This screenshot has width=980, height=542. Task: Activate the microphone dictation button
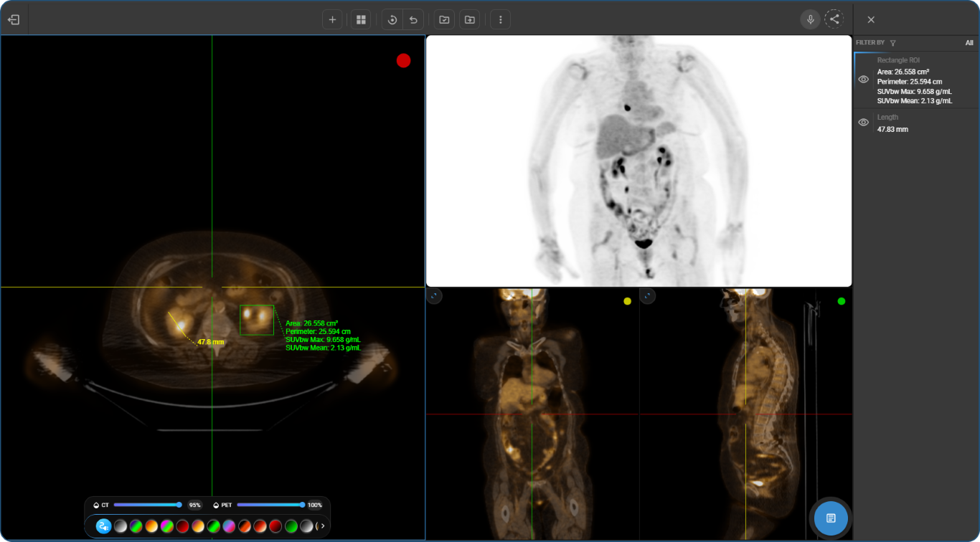coord(810,19)
